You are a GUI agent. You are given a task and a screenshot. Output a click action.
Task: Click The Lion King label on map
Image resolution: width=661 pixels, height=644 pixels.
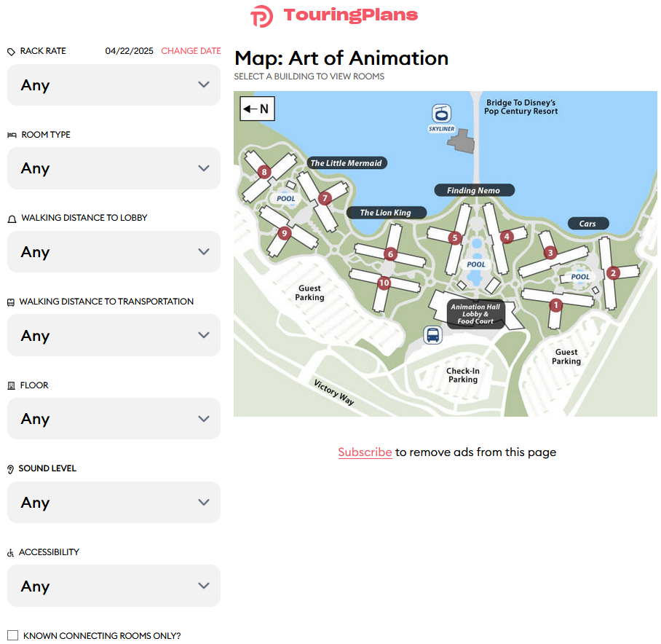pos(386,213)
